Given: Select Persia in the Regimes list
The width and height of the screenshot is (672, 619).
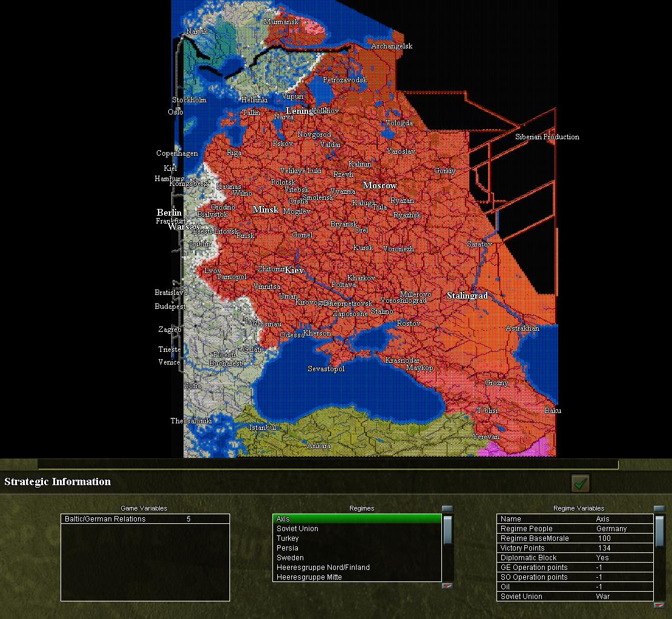Looking at the screenshot, I should [357, 548].
